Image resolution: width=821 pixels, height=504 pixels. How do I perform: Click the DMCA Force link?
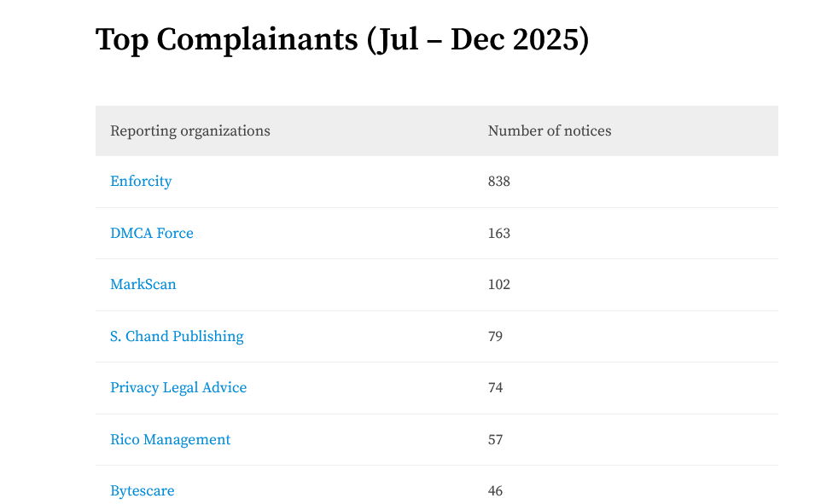pyautogui.click(x=152, y=234)
